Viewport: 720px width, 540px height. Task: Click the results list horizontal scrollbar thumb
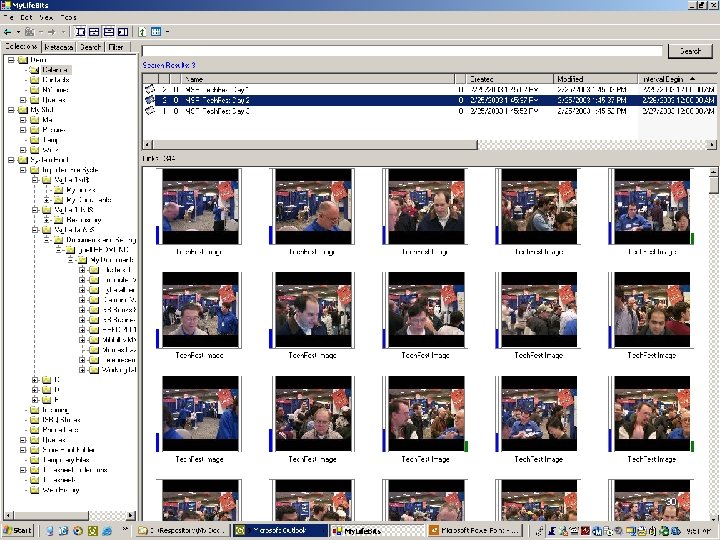[315, 145]
